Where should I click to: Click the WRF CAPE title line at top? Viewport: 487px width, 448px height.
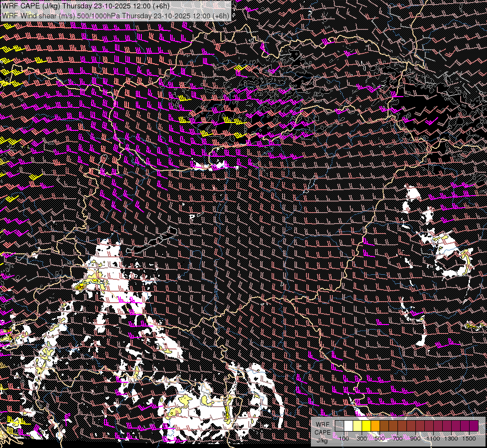[85, 6]
